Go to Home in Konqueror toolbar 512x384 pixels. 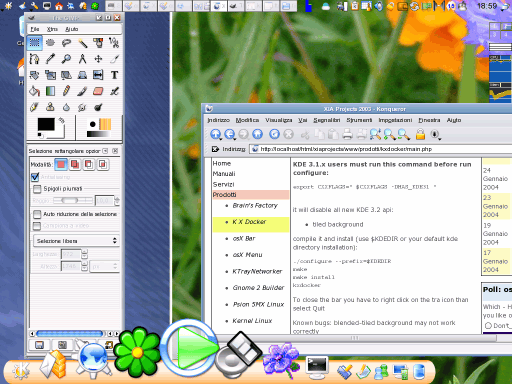pos(257,134)
